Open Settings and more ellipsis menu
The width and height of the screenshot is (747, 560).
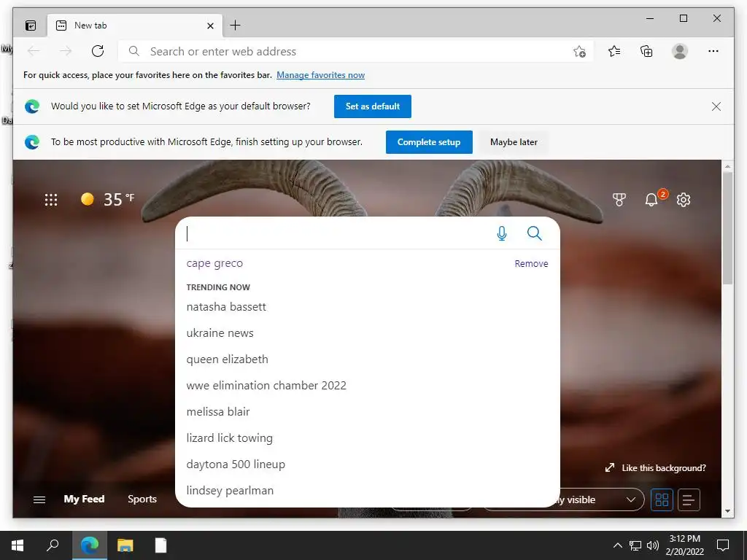[713, 51]
